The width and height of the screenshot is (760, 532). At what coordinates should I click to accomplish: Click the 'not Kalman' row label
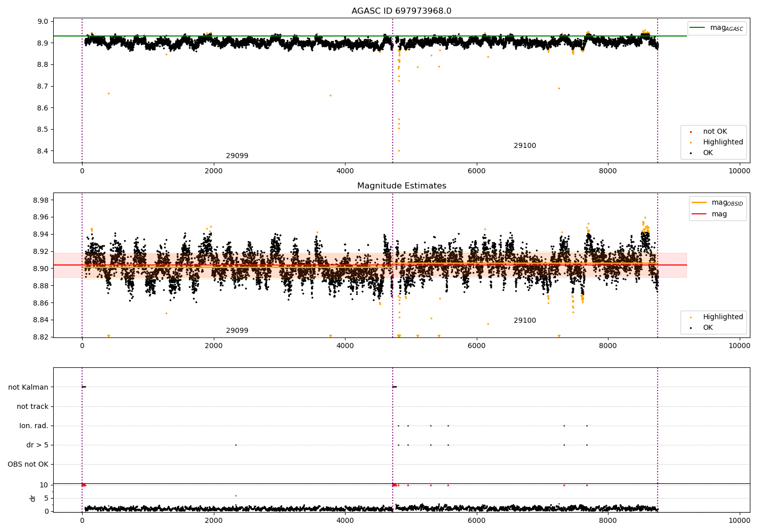28,387
